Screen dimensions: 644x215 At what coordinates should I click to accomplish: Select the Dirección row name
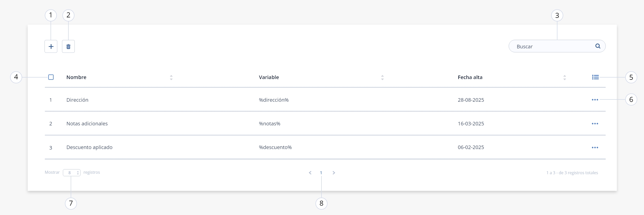pyautogui.click(x=77, y=100)
